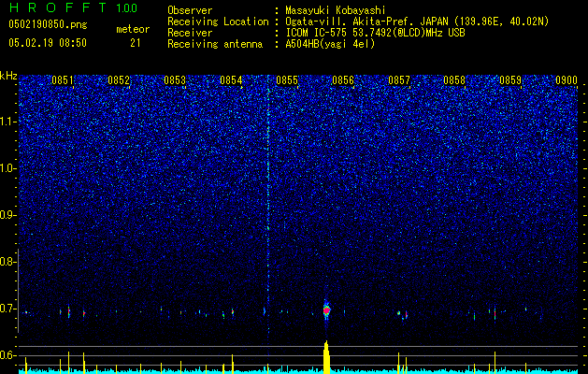Viewport: 588px width, 374px height.
Task: Click the 'Observer' field label
Action: [190, 10]
